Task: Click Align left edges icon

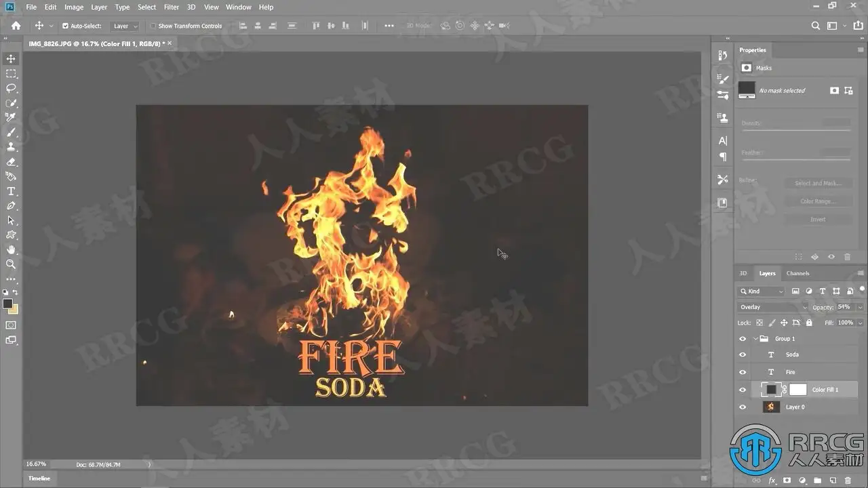Action: point(243,26)
